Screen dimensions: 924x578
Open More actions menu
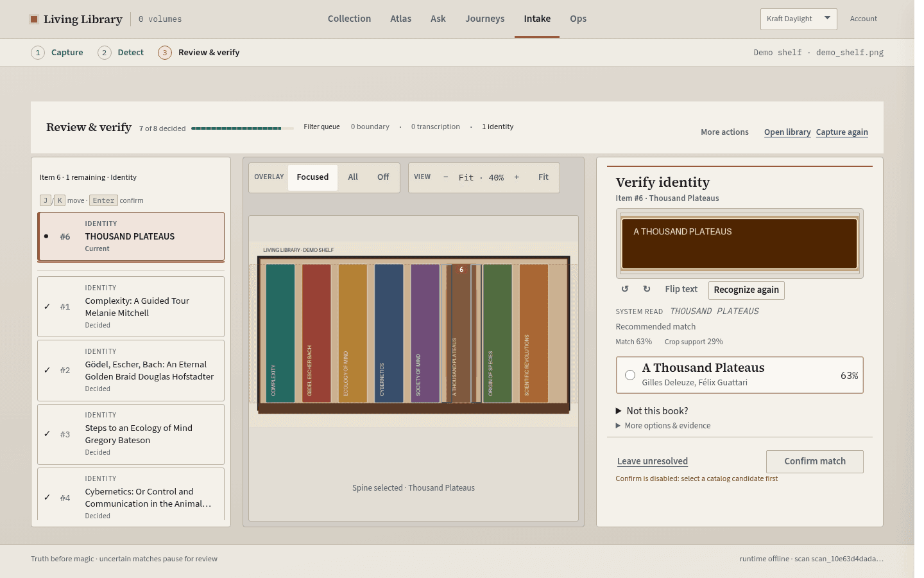(x=724, y=132)
